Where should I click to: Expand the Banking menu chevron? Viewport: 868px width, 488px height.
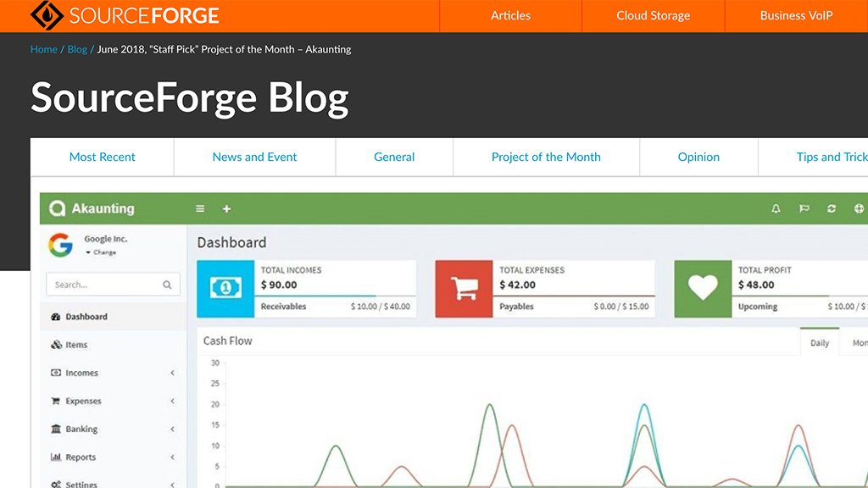coord(172,429)
